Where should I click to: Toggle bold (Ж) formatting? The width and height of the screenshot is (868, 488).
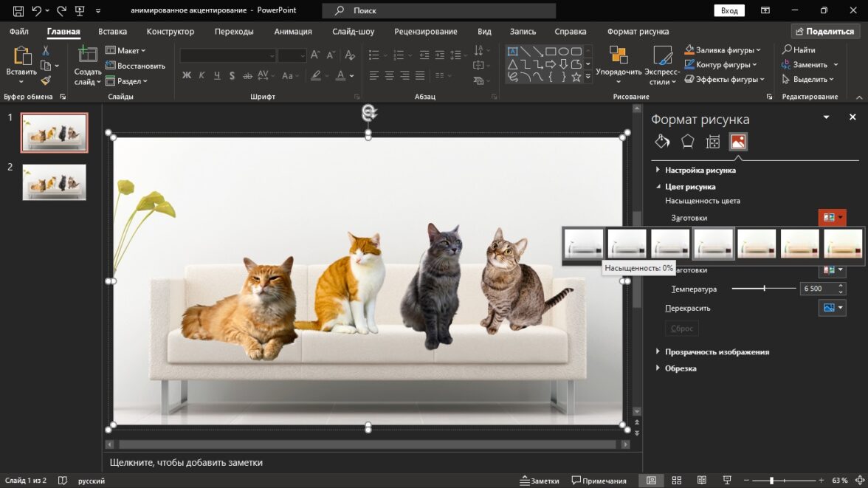pyautogui.click(x=187, y=76)
